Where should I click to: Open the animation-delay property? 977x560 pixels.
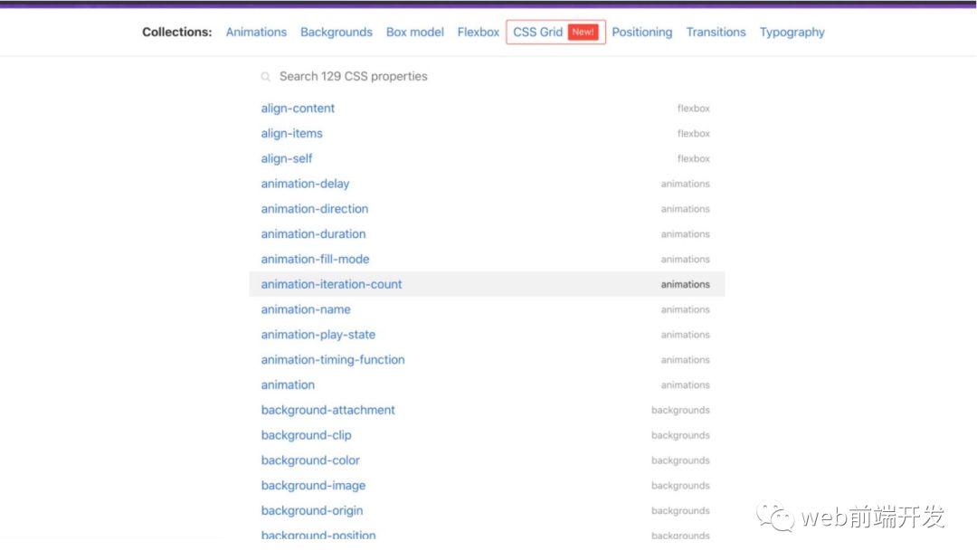pos(305,184)
